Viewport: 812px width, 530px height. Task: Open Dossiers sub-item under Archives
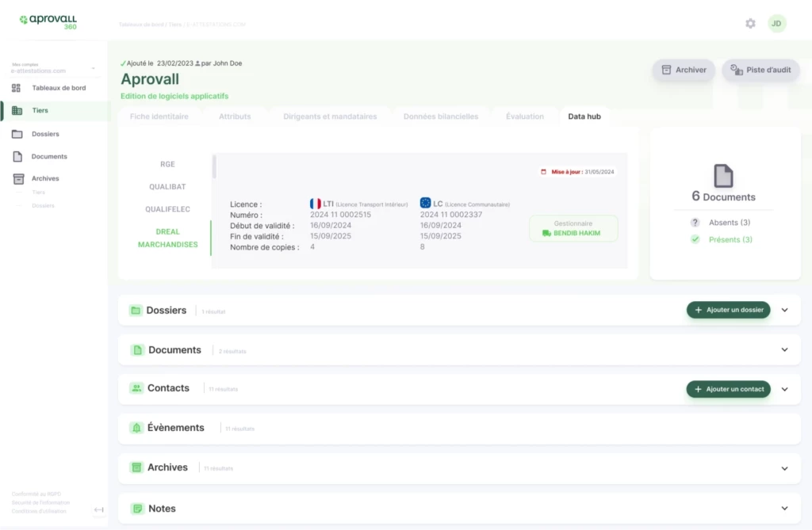click(x=43, y=205)
